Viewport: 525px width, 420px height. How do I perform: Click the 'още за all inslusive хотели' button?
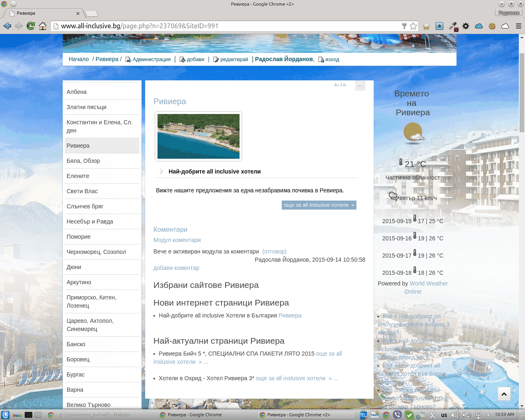click(x=319, y=205)
